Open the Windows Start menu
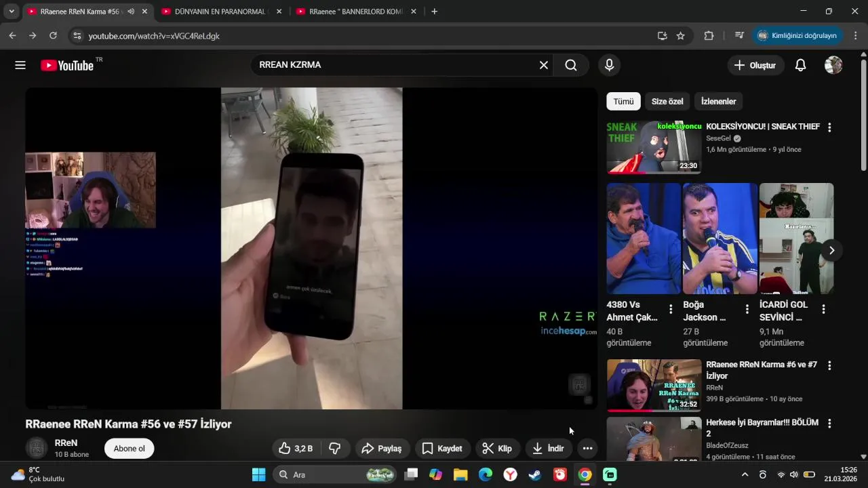Viewport: 868px width, 488px height. pyautogui.click(x=258, y=474)
